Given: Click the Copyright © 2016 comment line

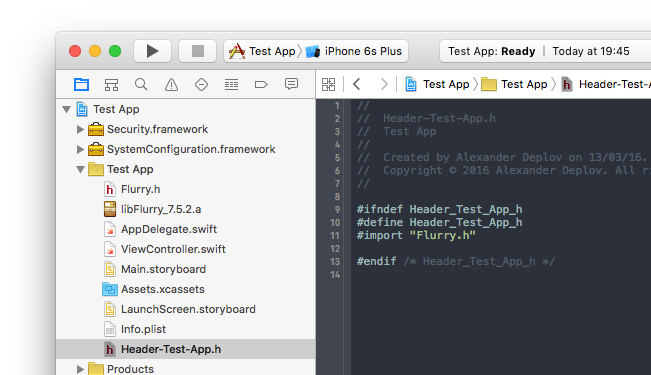Looking at the screenshot, I should (x=504, y=170).
